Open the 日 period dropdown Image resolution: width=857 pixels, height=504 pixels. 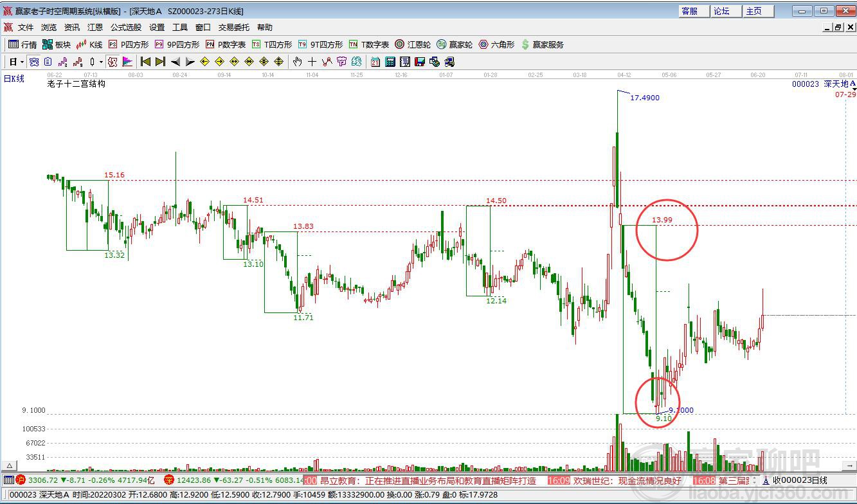tap(16, 62)
